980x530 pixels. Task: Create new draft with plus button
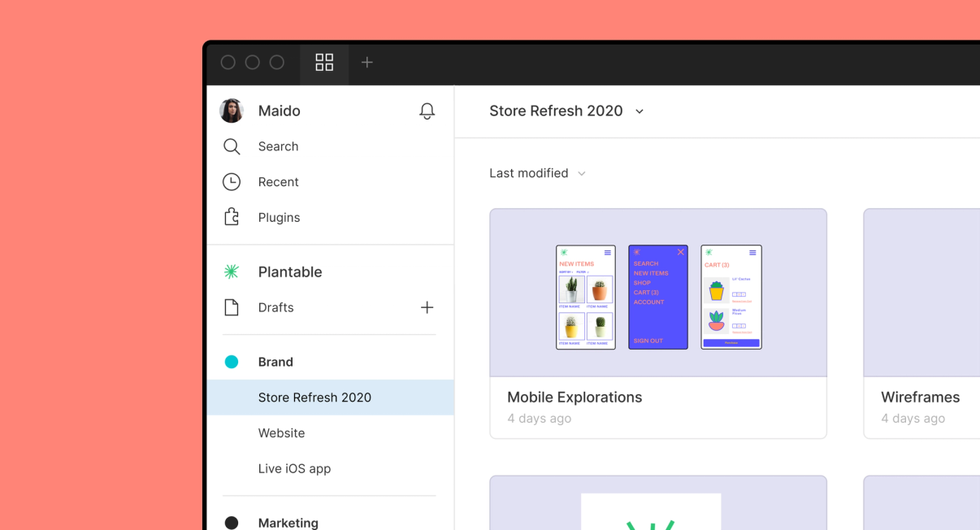(427, 307)
